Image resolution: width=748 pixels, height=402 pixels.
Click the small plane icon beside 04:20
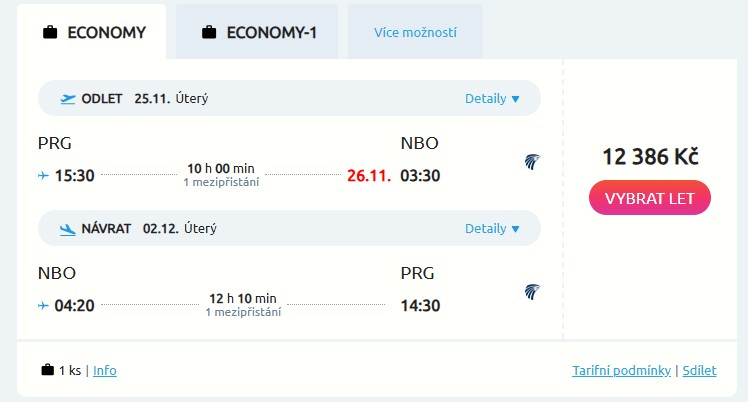[43, 305]
